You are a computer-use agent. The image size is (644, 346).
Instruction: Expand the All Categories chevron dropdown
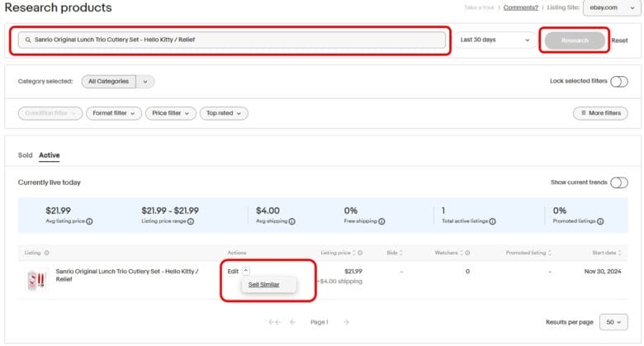pyautogui.click(x=145, y=82)
